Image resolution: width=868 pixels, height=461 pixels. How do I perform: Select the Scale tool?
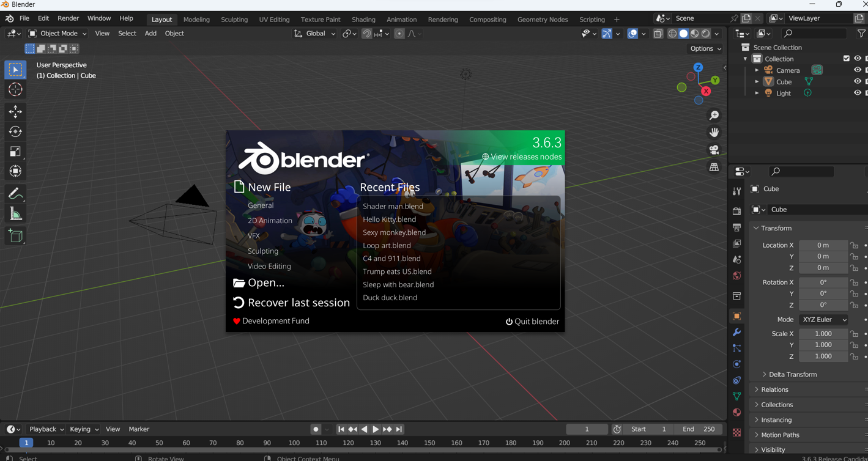pyautogui.click(x=15, y=152)
